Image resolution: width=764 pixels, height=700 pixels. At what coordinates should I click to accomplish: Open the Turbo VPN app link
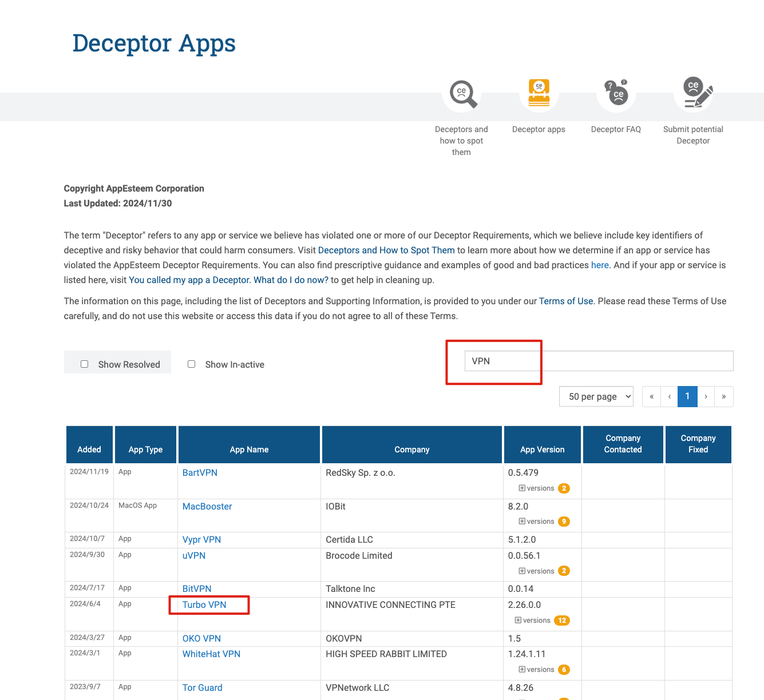coord(204,605)
